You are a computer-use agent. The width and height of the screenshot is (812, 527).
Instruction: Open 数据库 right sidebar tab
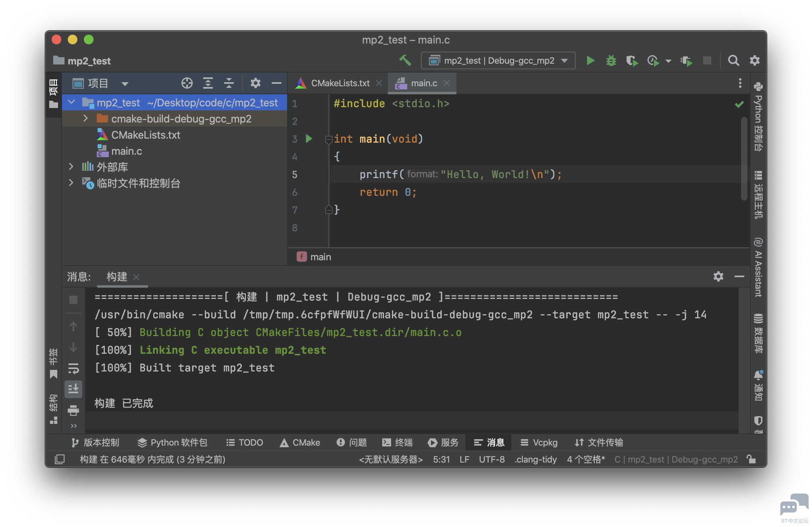pyautogui.click(x=758, y=334)
